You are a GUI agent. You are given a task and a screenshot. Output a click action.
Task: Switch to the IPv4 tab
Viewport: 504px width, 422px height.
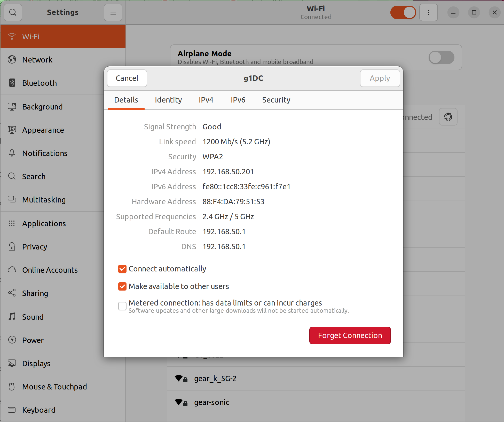coord(206,100)
